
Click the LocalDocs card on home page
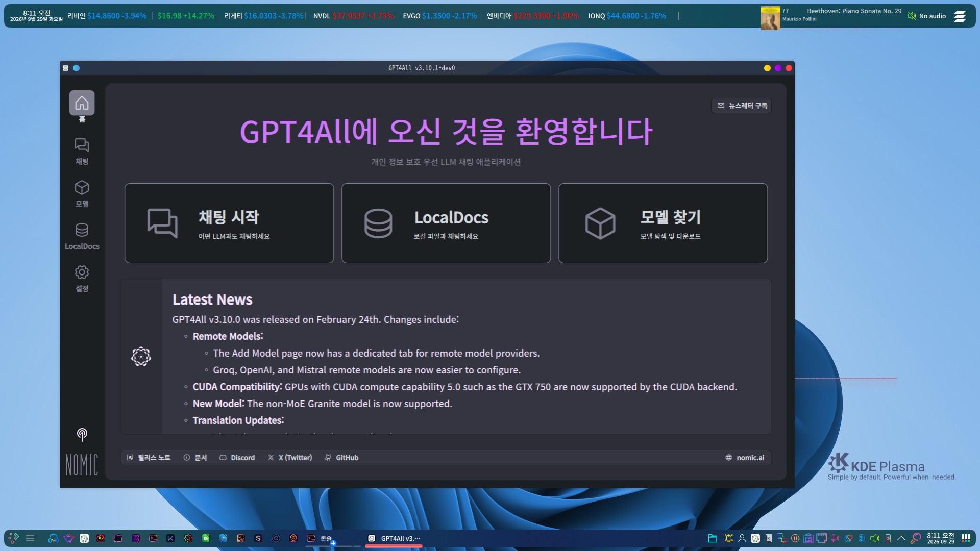(x=446, y=223)
